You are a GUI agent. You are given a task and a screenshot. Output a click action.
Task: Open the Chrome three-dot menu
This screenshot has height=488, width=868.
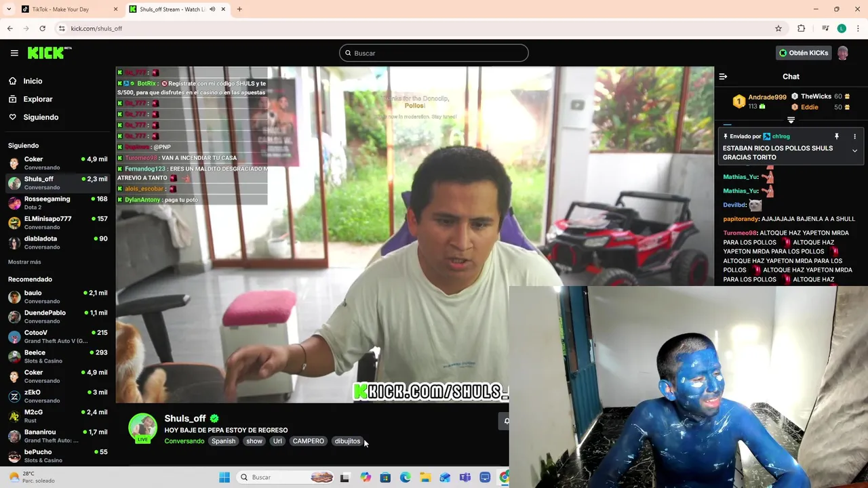click(x=858, y=28)
